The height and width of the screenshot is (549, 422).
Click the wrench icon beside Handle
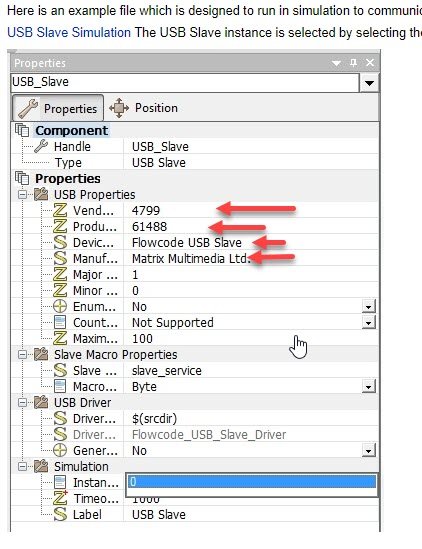point(41,146)
